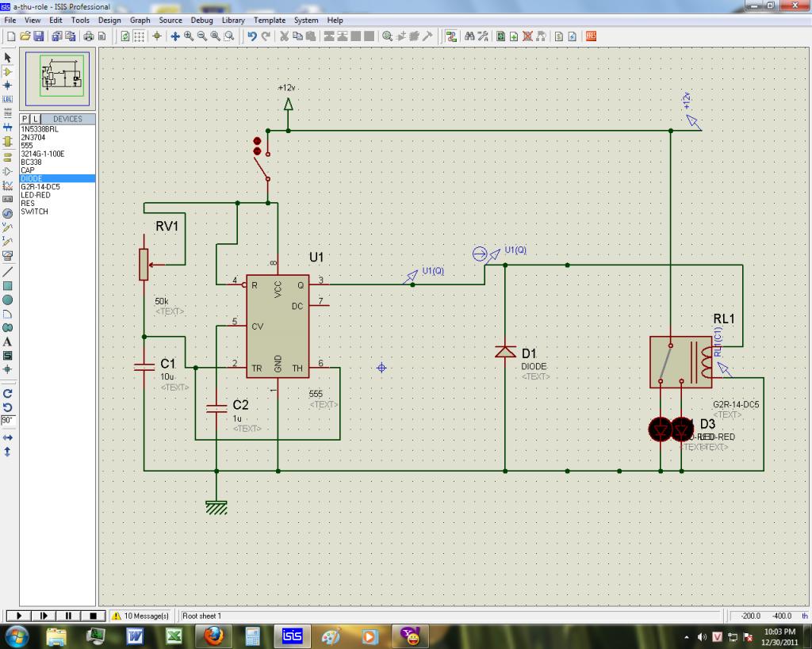Select the Component mode tool
812x649 pixels.
point(8,71)
